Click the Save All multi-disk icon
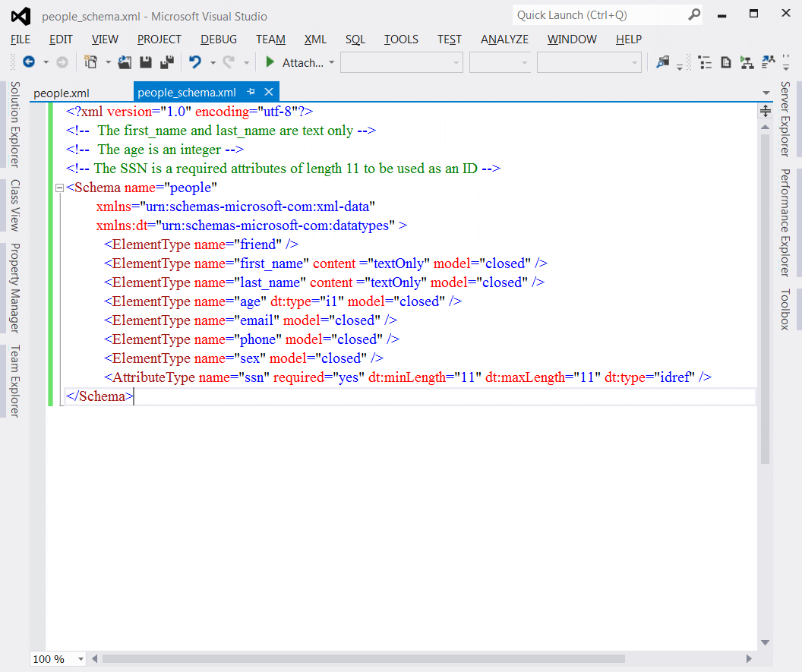 click(x=167, y=62)
